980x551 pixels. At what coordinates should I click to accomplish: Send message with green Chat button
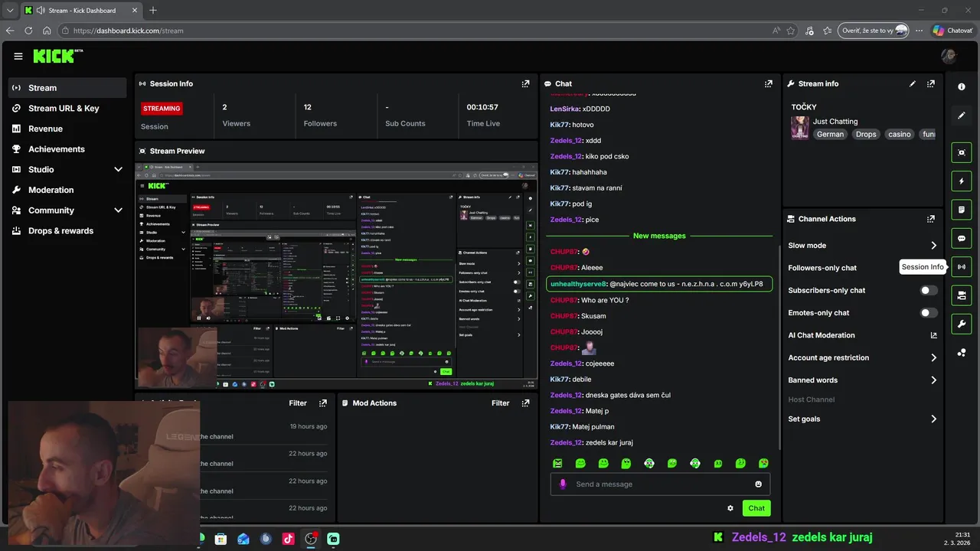pyautogui.click(x=756, y=508)
